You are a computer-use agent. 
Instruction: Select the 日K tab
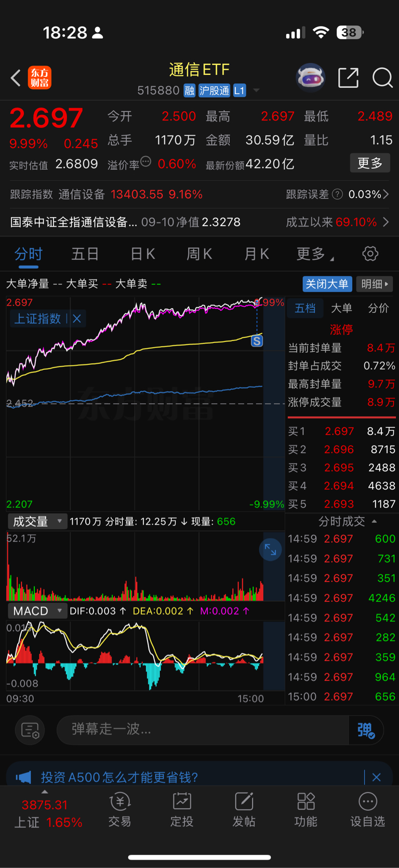tap(142, 254)
